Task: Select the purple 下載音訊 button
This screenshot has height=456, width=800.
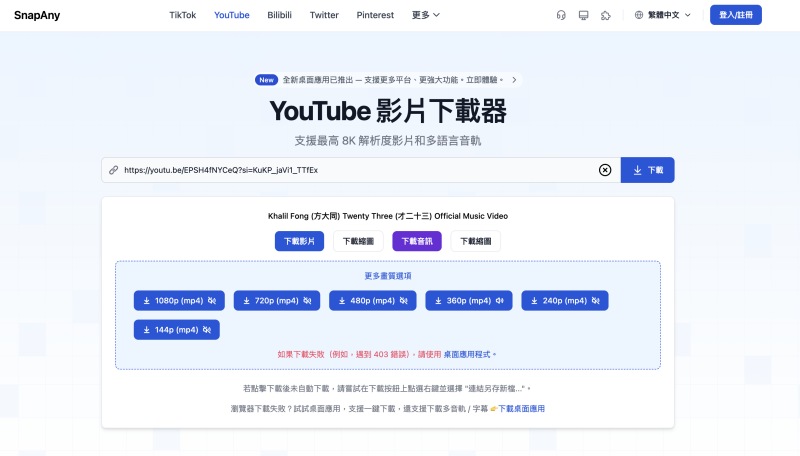Action: (x=417, y=241)
